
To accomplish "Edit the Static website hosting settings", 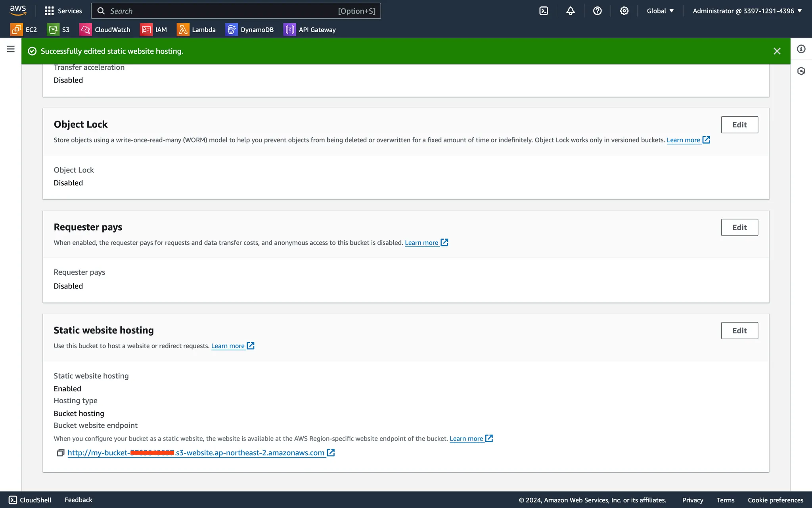I will point(739,331).
